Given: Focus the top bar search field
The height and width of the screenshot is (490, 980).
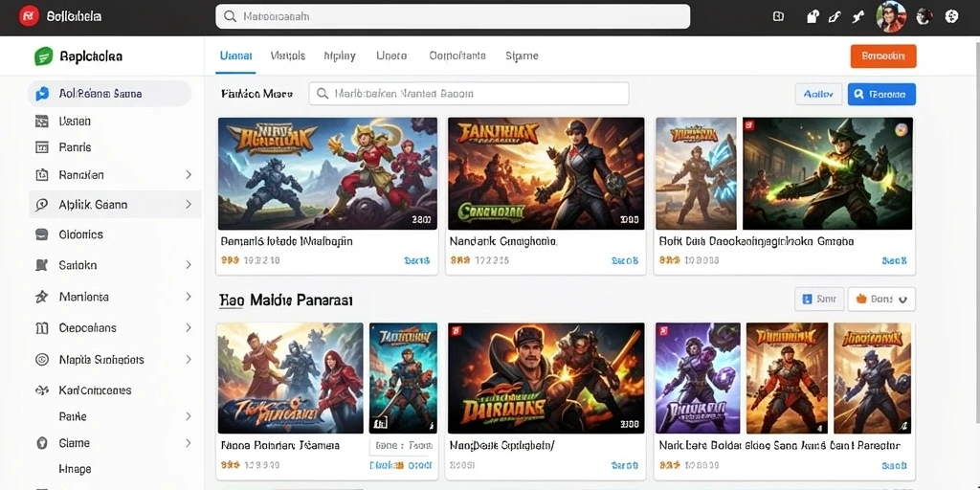Looking at the screenshot, I should (453, 17).
